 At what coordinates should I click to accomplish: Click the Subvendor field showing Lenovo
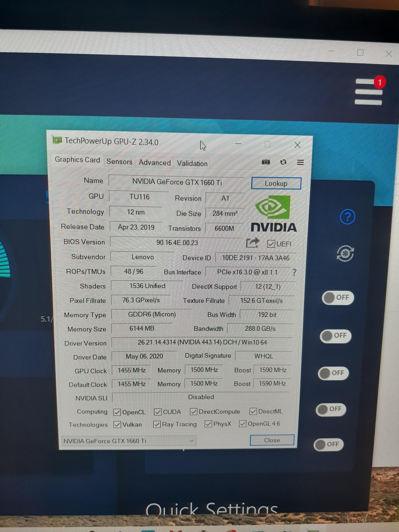tap(143, 257)
